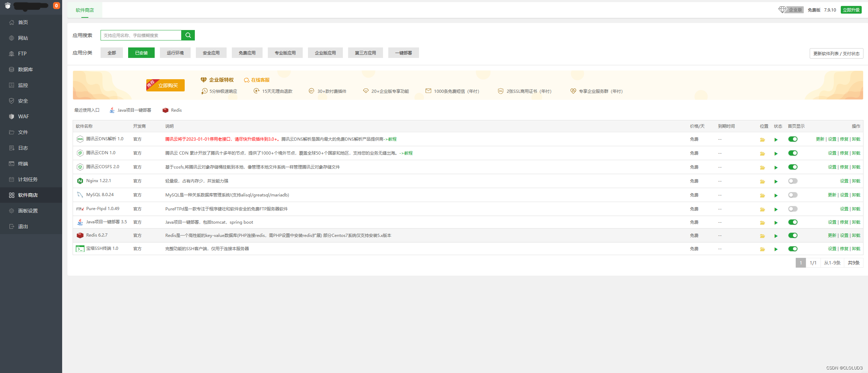The height and width of the screenshot is (373, 868).
Task: Enable homepage display for MySQL
Action: coord(793,195)
